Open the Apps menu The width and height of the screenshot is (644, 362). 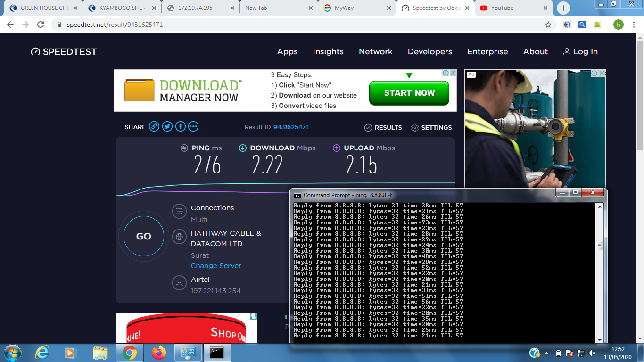pyautogui.click(x=287, y=52)
